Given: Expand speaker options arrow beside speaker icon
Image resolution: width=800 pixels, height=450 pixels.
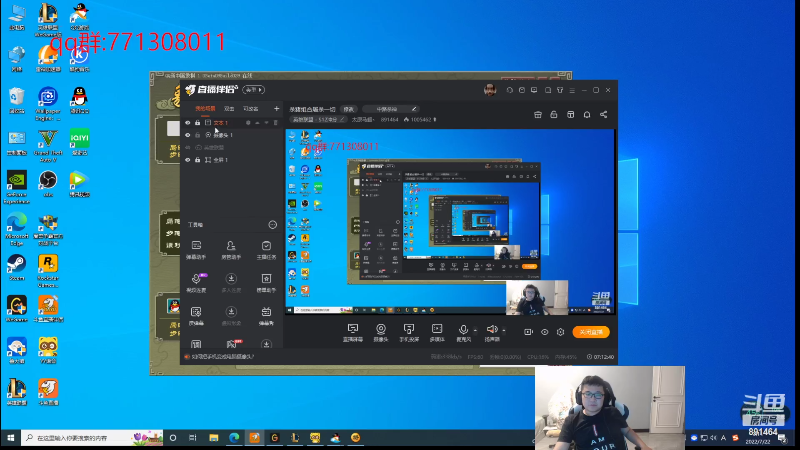Looking at the screenshot, I should click(x=504, y=330).
